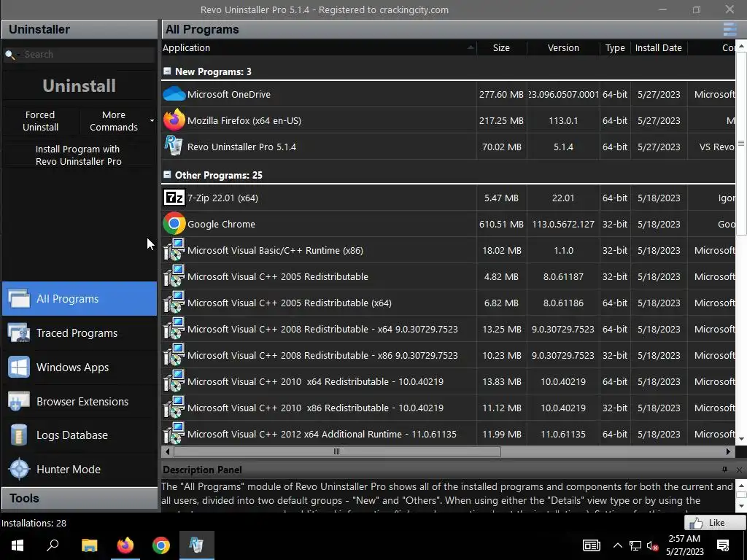Switch to Traced Programs
Image resolution: width=747 pixels, height=560 pixels.
pos(79,332)
